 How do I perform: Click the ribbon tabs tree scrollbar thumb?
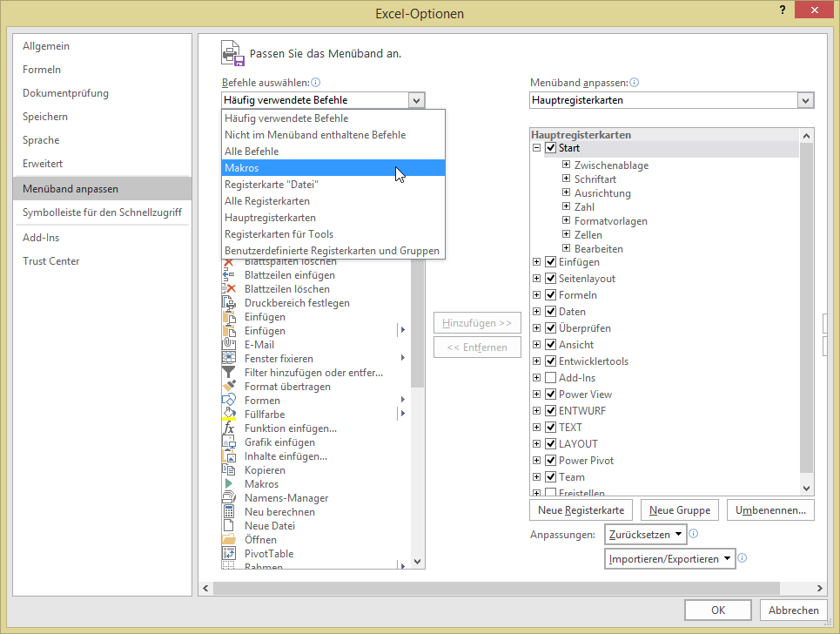806,308
